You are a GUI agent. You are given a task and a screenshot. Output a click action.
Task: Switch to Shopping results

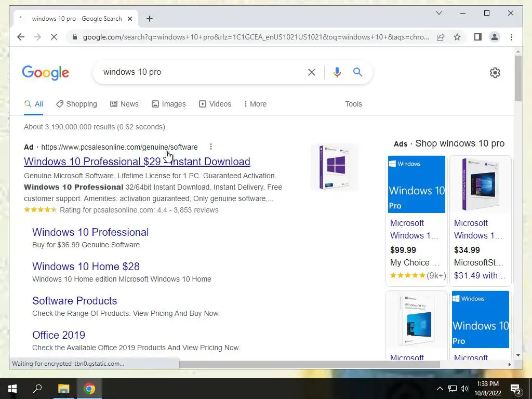pos(77,104)
